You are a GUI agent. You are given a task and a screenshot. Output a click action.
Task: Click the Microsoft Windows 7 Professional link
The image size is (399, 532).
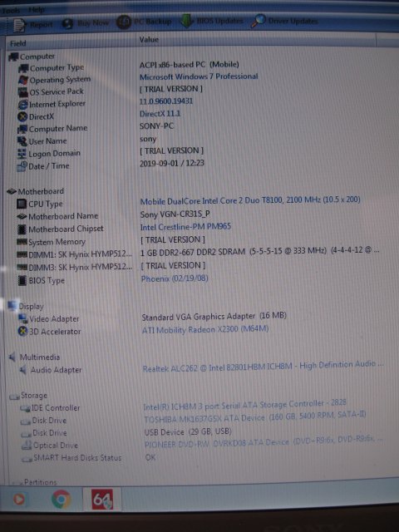point(199,76)
